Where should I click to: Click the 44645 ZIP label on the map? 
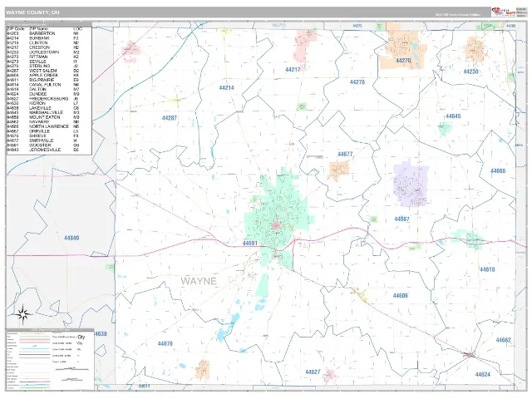[453, 116]
